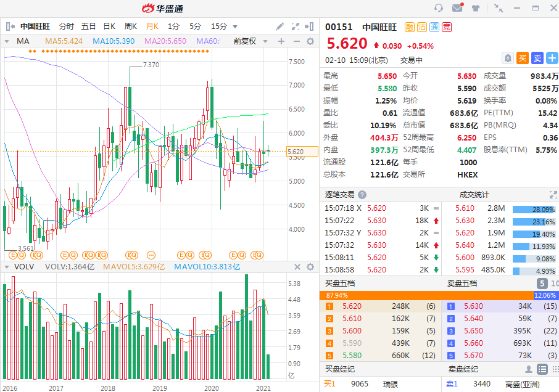Close the VOLV indicator panel
This screenshot has width=559, height=392.
click(297, 267)
